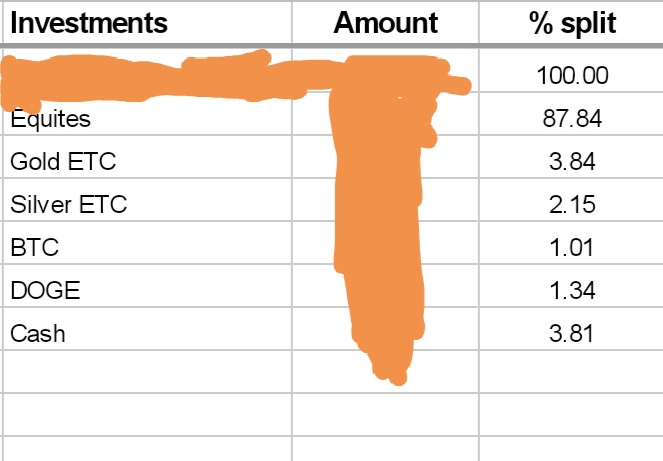This screenshot has height=461, width=663.
Task: Select the DOGE row label
Action: coord(147,286)
